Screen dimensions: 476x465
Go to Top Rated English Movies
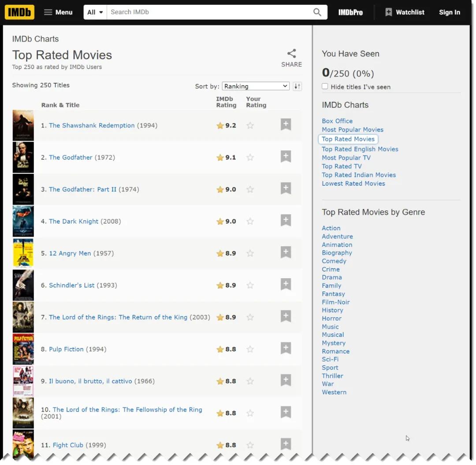360,149
